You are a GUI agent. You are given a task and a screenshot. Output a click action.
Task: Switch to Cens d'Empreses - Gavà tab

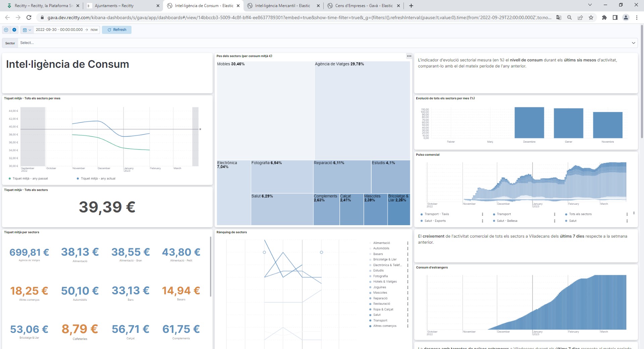click(364, 6)
